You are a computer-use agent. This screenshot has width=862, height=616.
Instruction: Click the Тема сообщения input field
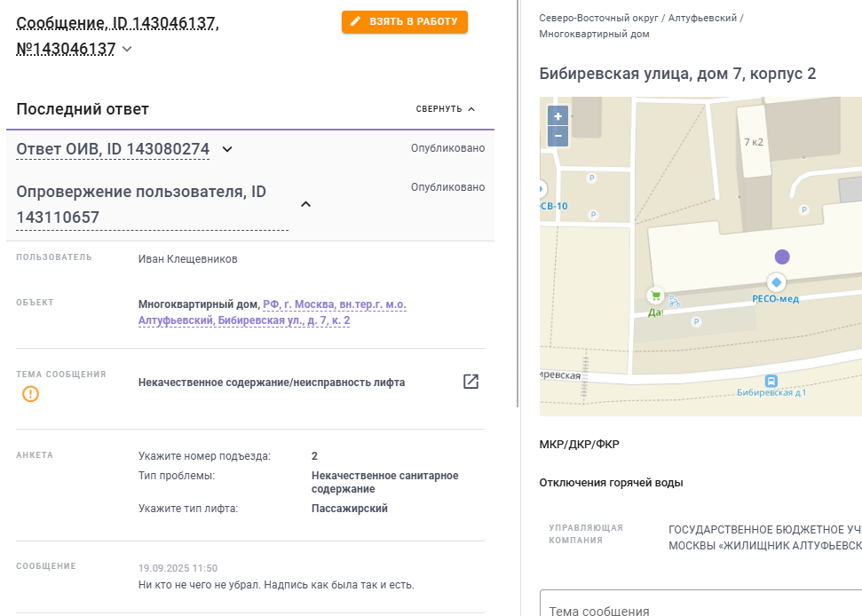pos(701,604)
